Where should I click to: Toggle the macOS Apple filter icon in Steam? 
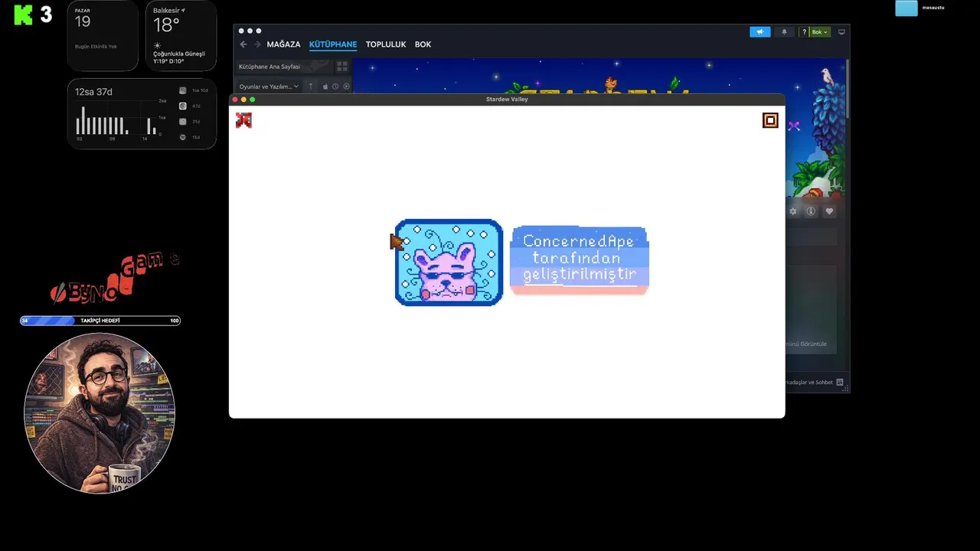[325, 86]
